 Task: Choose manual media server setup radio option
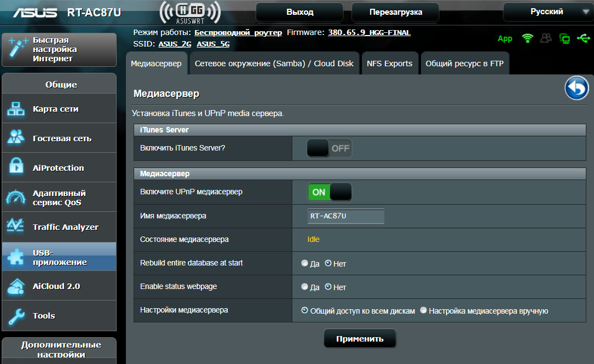(423, 310)
